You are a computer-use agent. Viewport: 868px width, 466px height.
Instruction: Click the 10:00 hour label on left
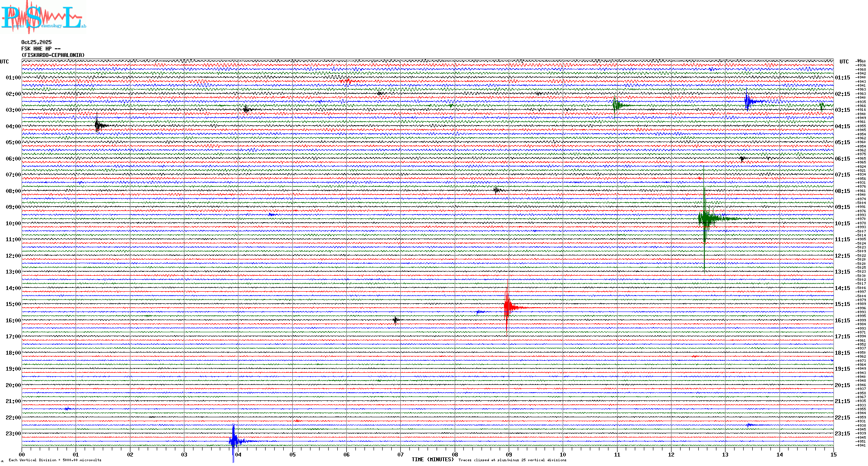(13, 224)
